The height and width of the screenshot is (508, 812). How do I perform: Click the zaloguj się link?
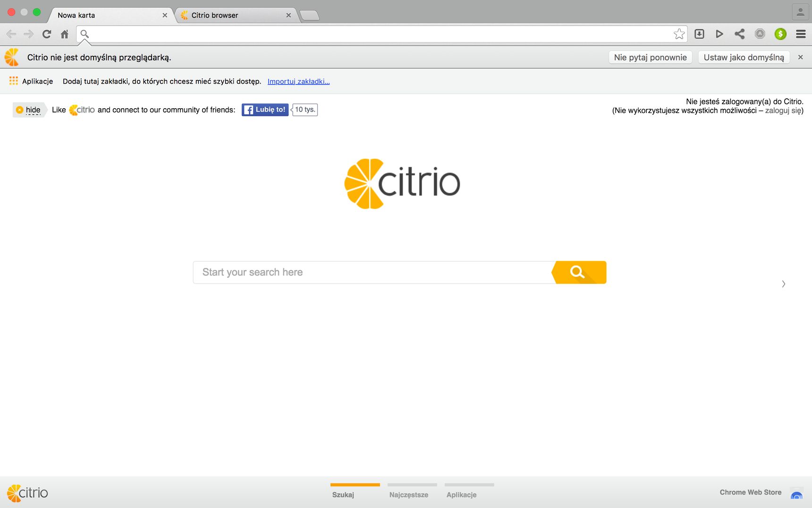(783, 111)
